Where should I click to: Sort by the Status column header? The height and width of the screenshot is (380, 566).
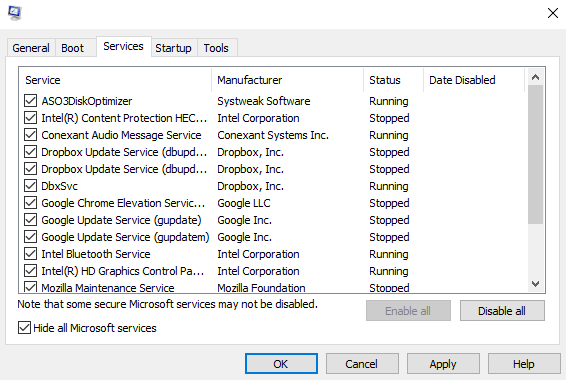(x=393, y=80)
